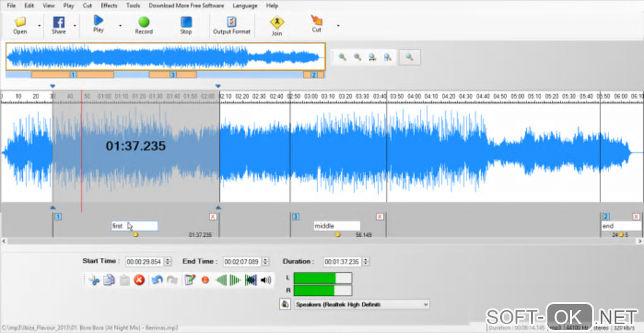
Task: Open the Play menu in the menu bar
Action: pyautogui.click(x=69, y=6)
